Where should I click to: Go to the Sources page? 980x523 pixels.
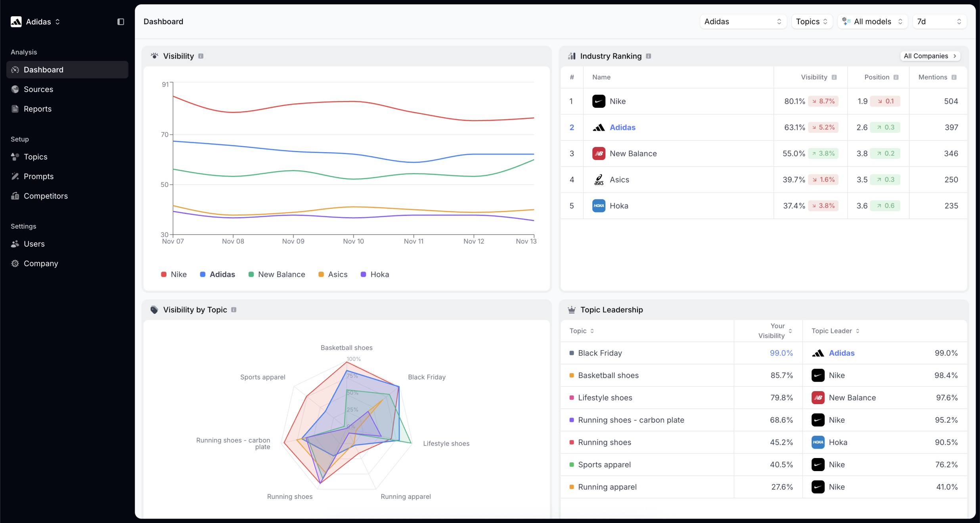(67, 89)
